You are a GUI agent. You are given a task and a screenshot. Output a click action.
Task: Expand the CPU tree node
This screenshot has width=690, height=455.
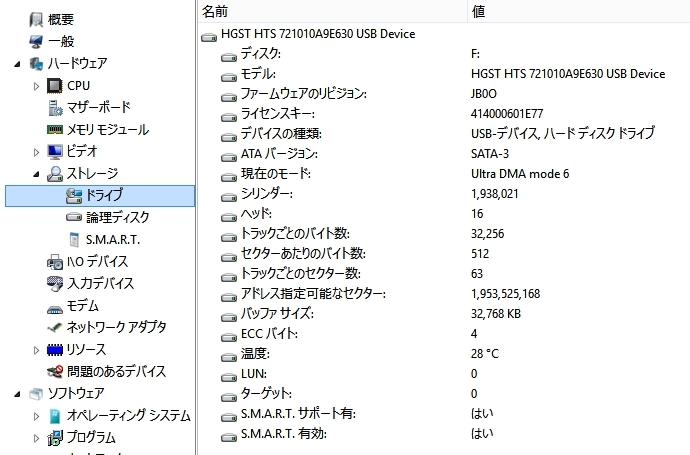click(x=37, y=86)
